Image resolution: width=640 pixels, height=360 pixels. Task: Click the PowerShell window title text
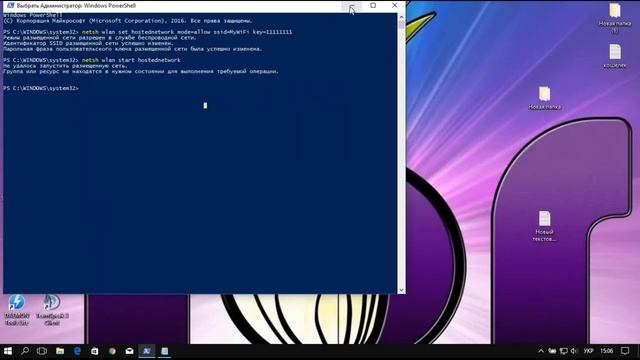click(x=76, y=6)
